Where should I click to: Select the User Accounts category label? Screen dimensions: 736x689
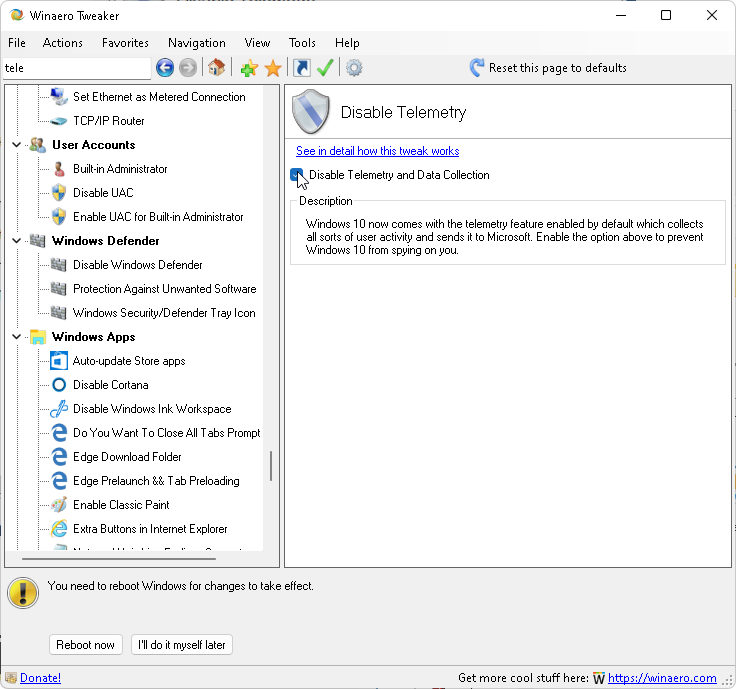(x=93, y=145)
